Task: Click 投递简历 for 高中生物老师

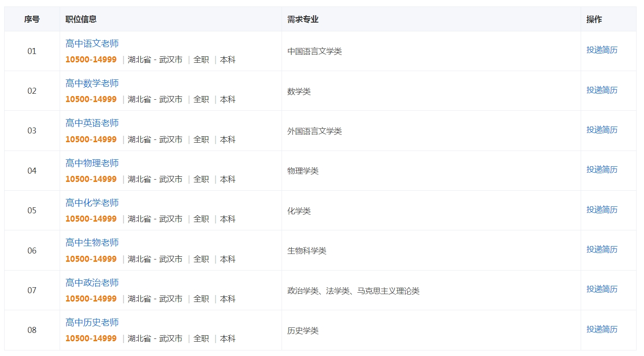Action: tap(601, 249)
